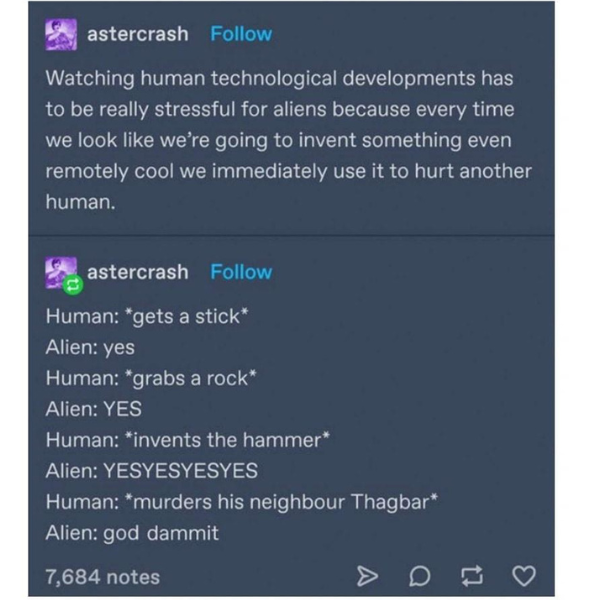Click the line "Human: *invents the hammer*"
This screenshot has width=600, height=600.
[x=188, y=440]
